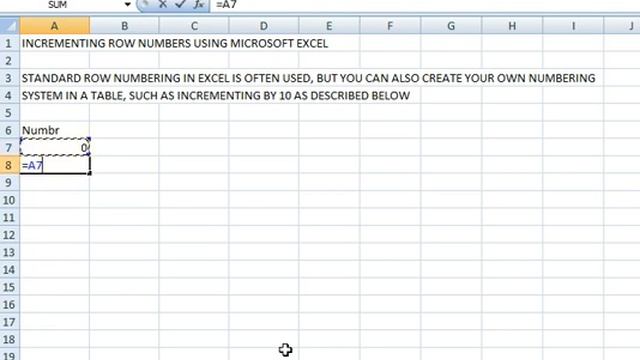Select row 14 header

pyautogui.click(x=9, y=269)
